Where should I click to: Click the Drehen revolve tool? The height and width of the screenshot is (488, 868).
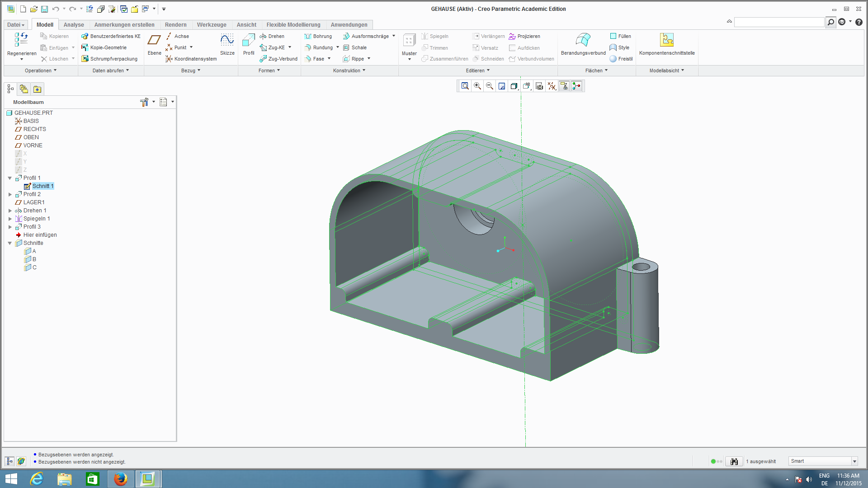coord(272,36)
